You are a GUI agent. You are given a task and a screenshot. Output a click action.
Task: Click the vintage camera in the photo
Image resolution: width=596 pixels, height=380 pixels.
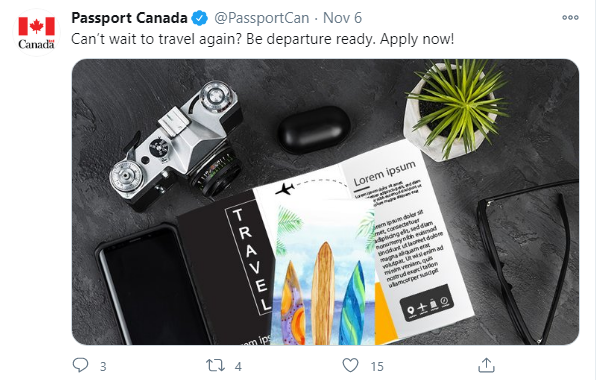177,144
